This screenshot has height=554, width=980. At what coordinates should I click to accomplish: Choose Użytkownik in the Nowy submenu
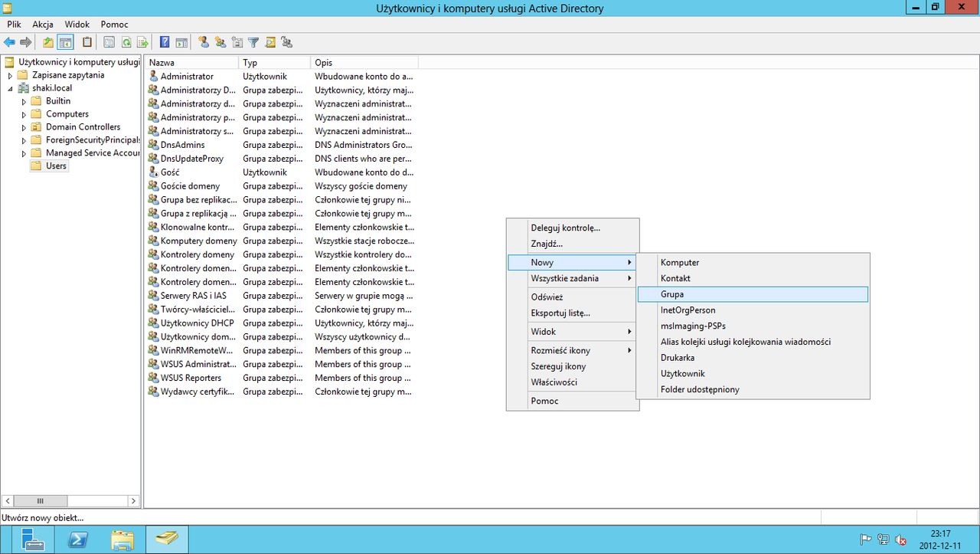(753, 374)
